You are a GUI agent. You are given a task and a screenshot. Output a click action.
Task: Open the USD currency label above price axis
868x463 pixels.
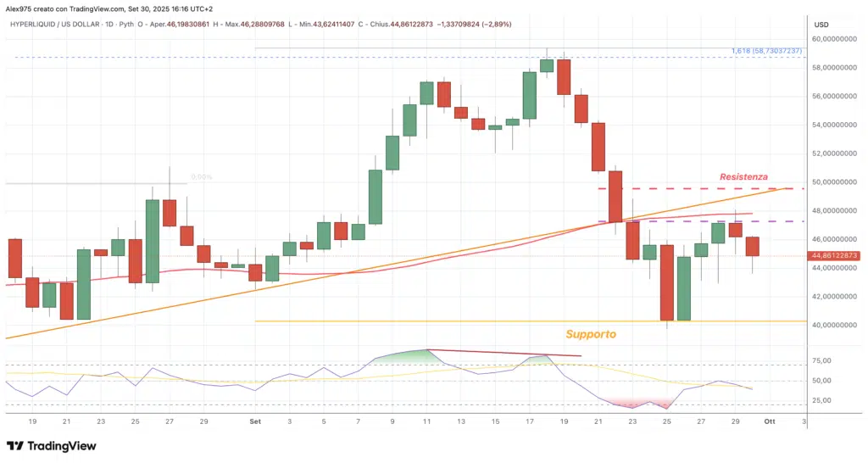(x=821, y=24)
